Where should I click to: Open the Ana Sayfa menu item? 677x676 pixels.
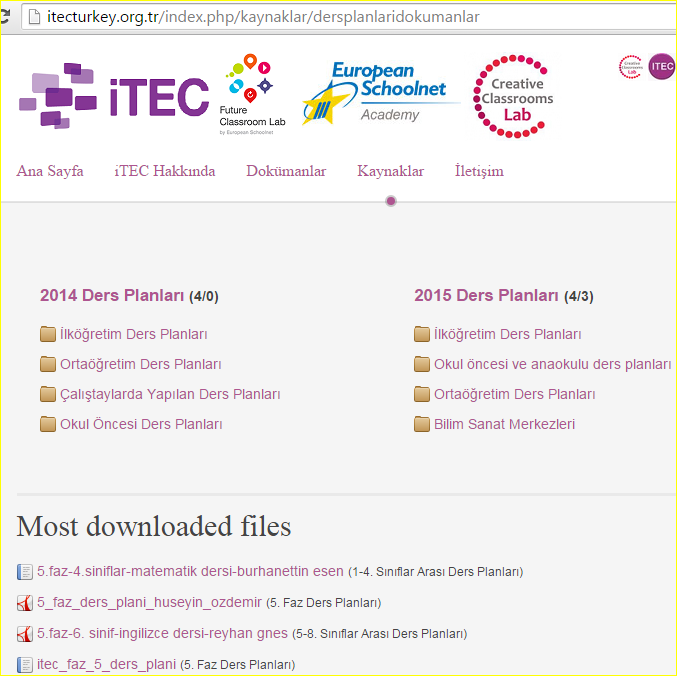pyautogui.click(x=50, y=171)
